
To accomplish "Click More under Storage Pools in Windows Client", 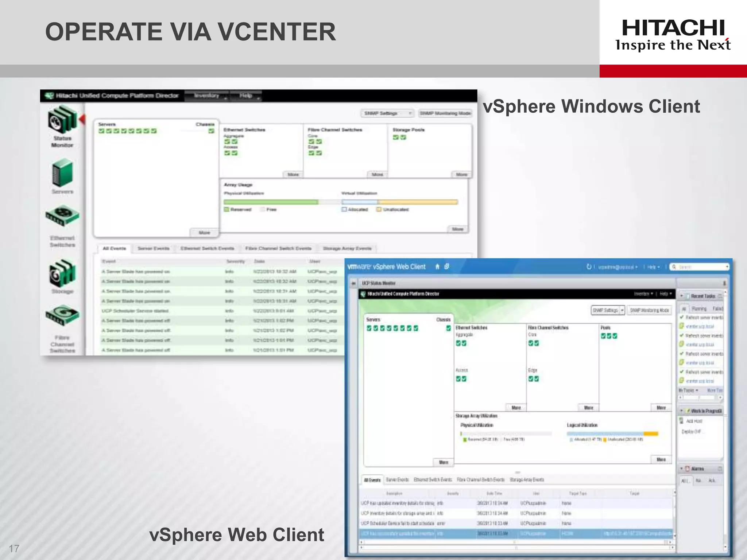I will [461, 175].
